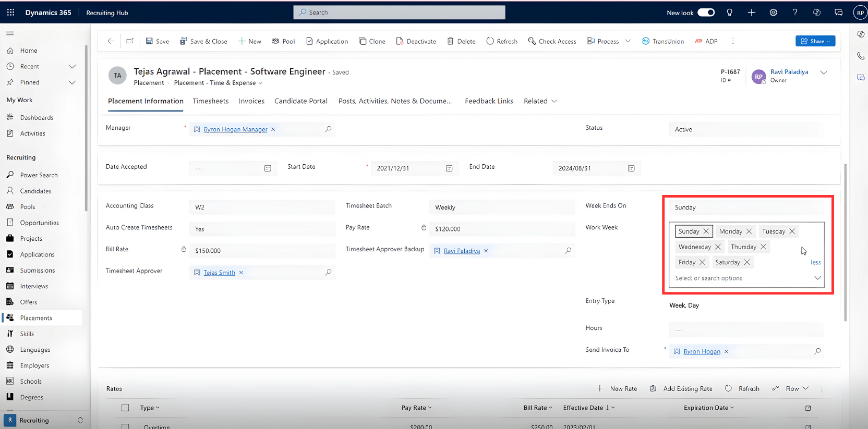Open Ravi Paladiya owner link
This screenshot has height=429, width=868.
click(789, 72)
